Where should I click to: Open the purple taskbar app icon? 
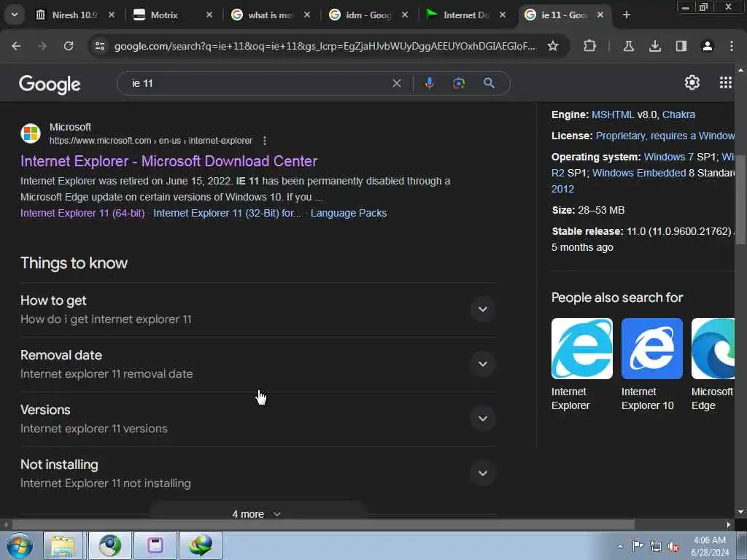155,545
